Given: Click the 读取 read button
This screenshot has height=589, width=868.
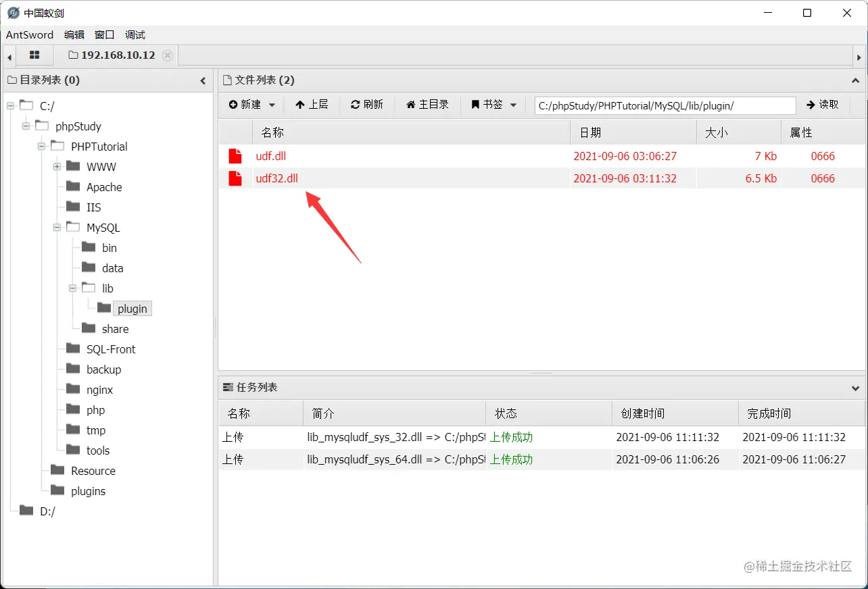Looking at the screenshot, I should click(x=823, y=105).
